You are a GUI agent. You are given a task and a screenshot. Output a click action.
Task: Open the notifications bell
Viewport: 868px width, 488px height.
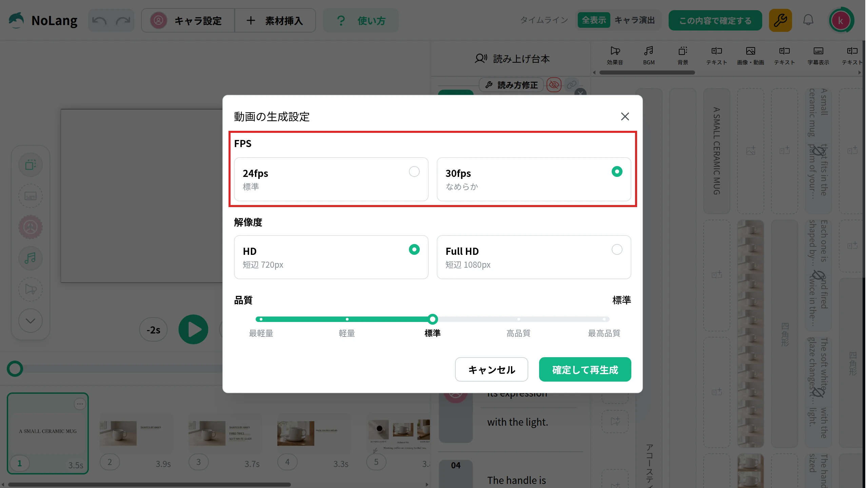click(x=808, y=20)
